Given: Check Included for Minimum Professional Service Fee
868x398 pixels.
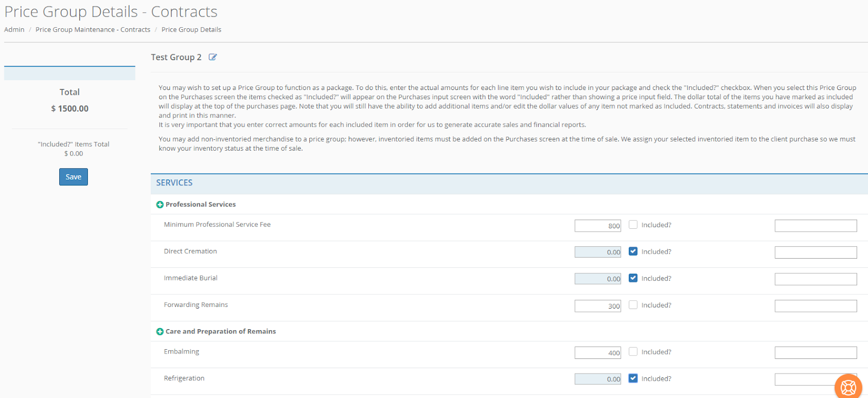Looking at the screenshot, I should click(x=633, y=224).
